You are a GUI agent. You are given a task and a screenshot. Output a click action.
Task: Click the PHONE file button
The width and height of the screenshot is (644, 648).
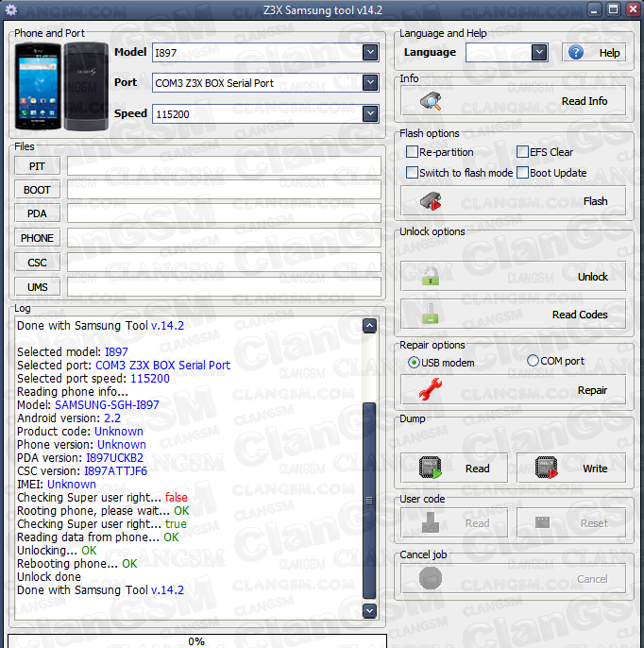37,238
